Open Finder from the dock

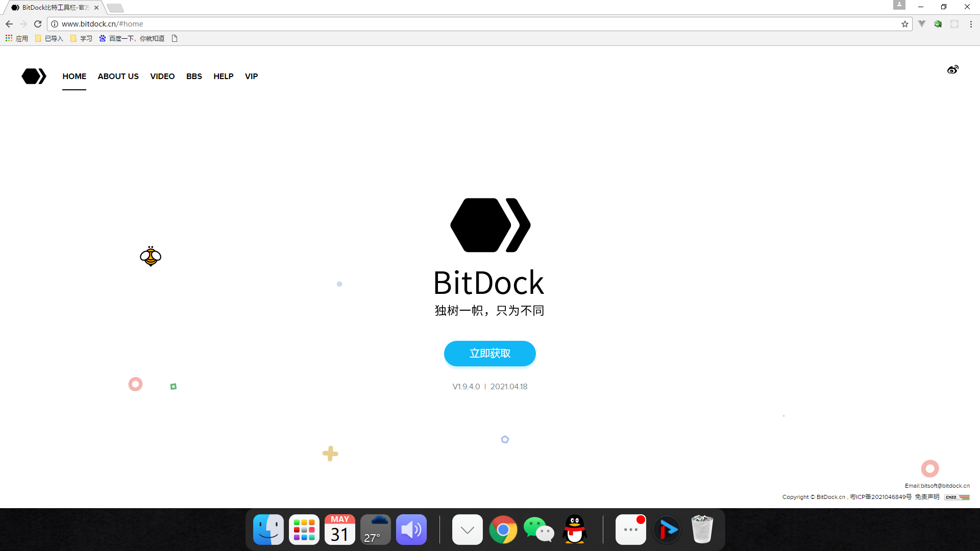(268, 530)
